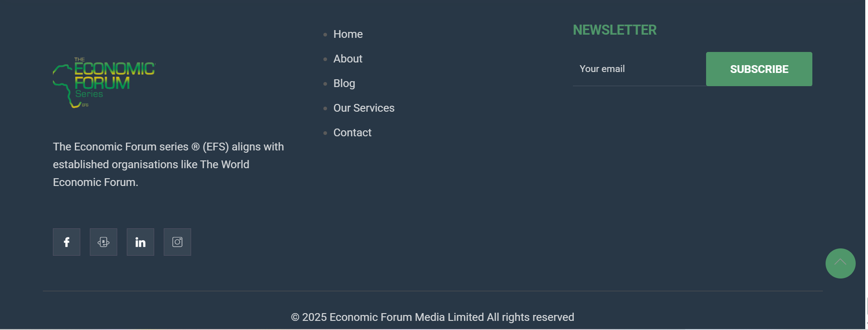Click the Amazon-style icon beside Facebook

click(x=104, y=242)
